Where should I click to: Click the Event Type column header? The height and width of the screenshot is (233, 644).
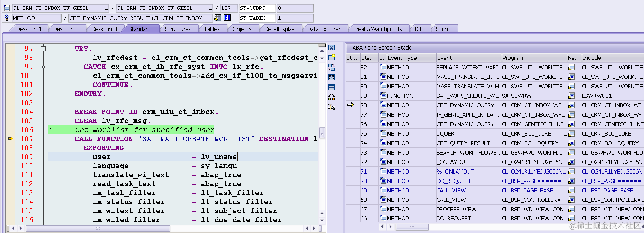pyautogui.click(x=411, y=58)
